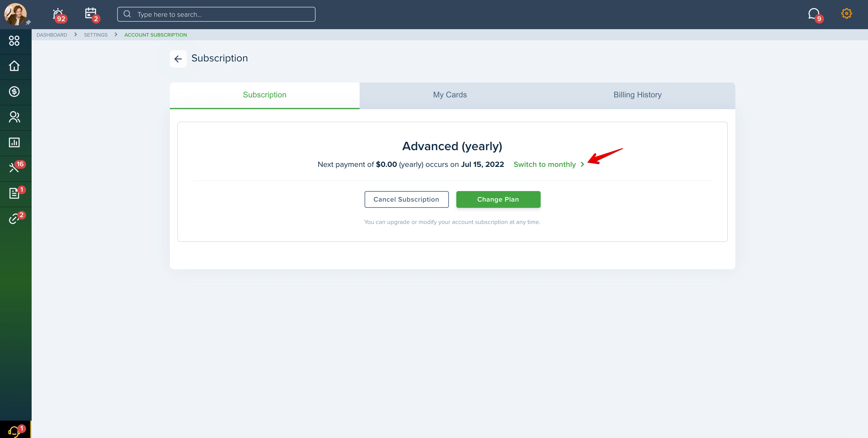Switch to the Billing History tab

click(x=638, y=95)
